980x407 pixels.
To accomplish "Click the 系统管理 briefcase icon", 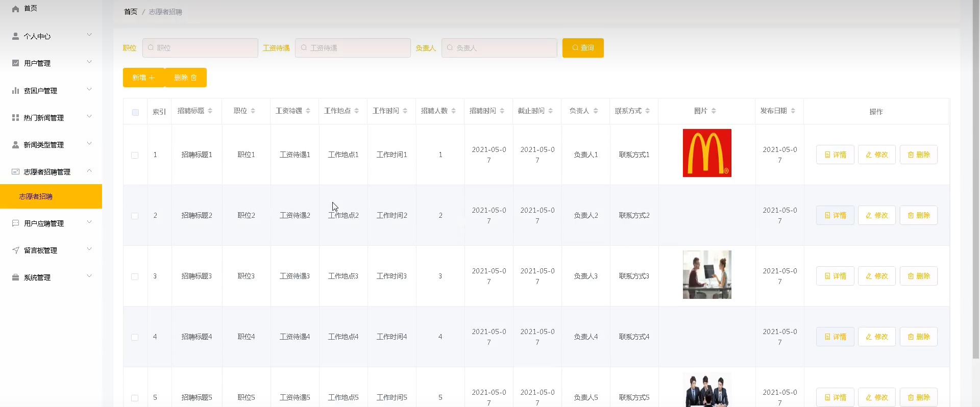I will [x=15, y=277].
